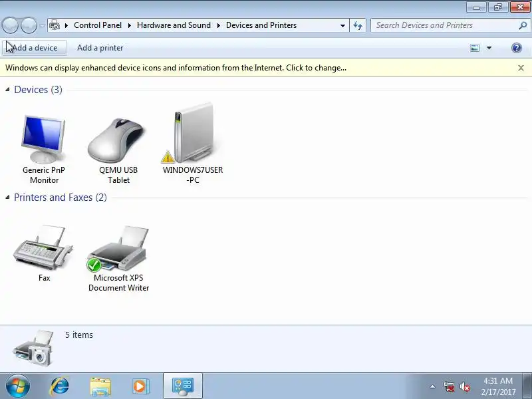This screenshot has height=399, width=532.
Task: Click the Back navigation button
Action: point(10,25)
